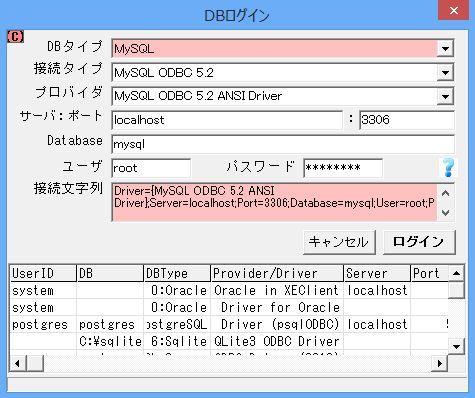
Task: Select localhost cell in postgres row
Action: pyautogui.click(x=377, y=325)
